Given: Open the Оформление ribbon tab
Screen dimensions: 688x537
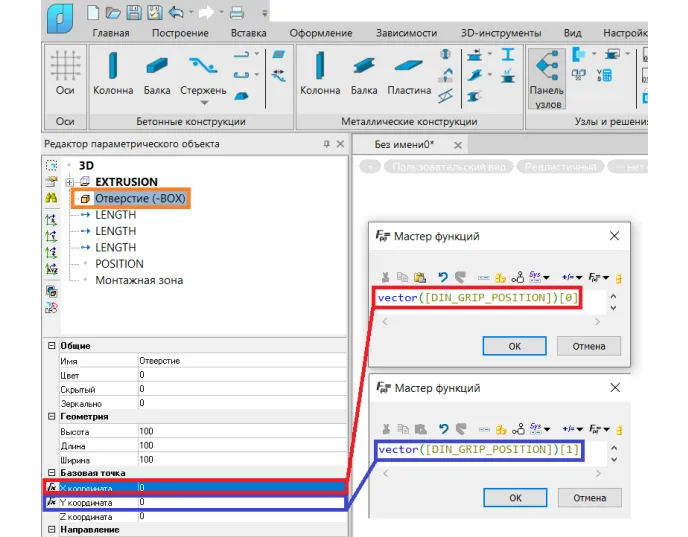Looking at the screenshot, I should [x=321, y=33].
